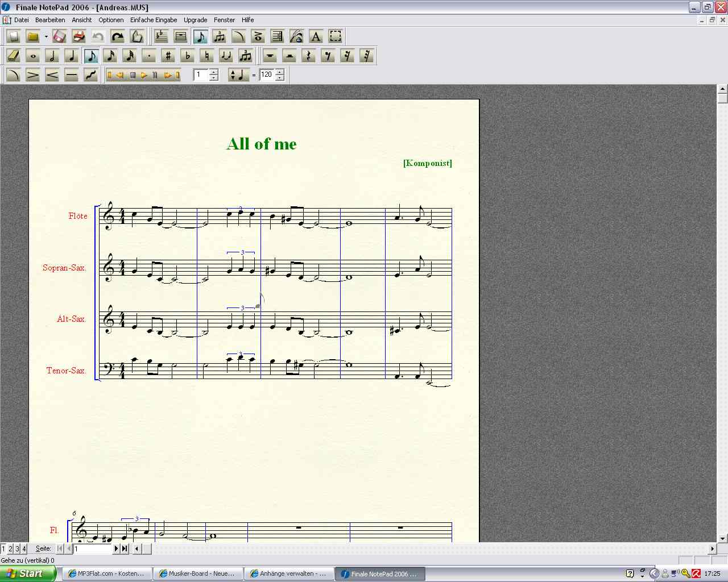Select the Lyrics tool icon
This screenshot has width=728, height=582.
click(297, 36)
